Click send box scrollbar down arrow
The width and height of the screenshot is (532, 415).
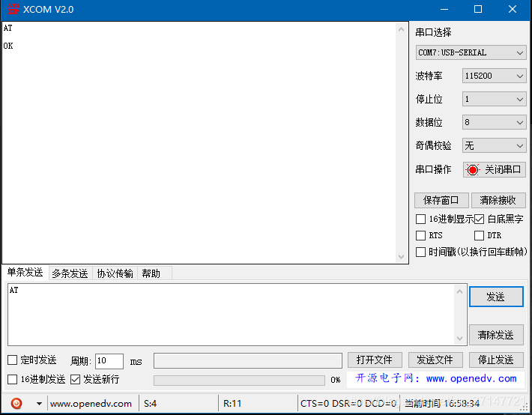point(459,339)
